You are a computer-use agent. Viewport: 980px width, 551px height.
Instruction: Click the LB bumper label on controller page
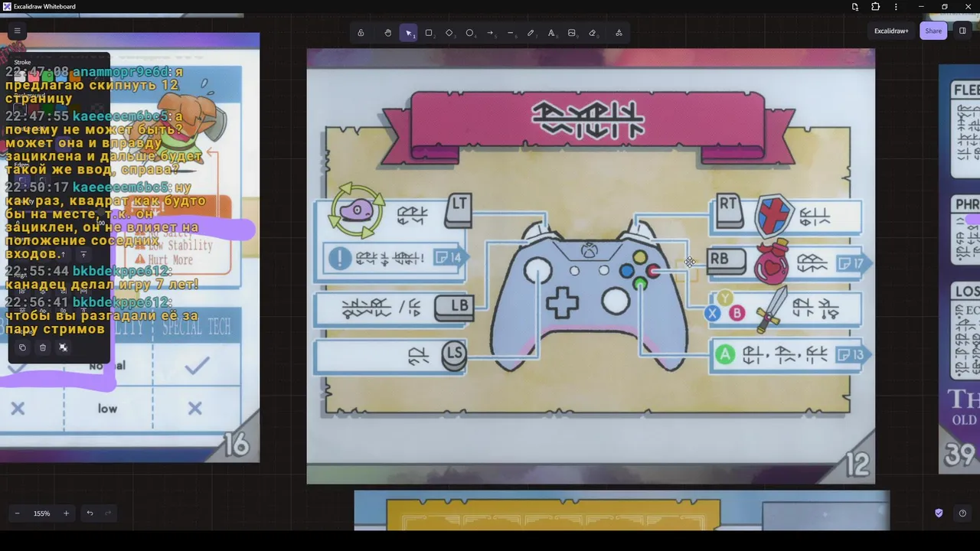(453, 307)
